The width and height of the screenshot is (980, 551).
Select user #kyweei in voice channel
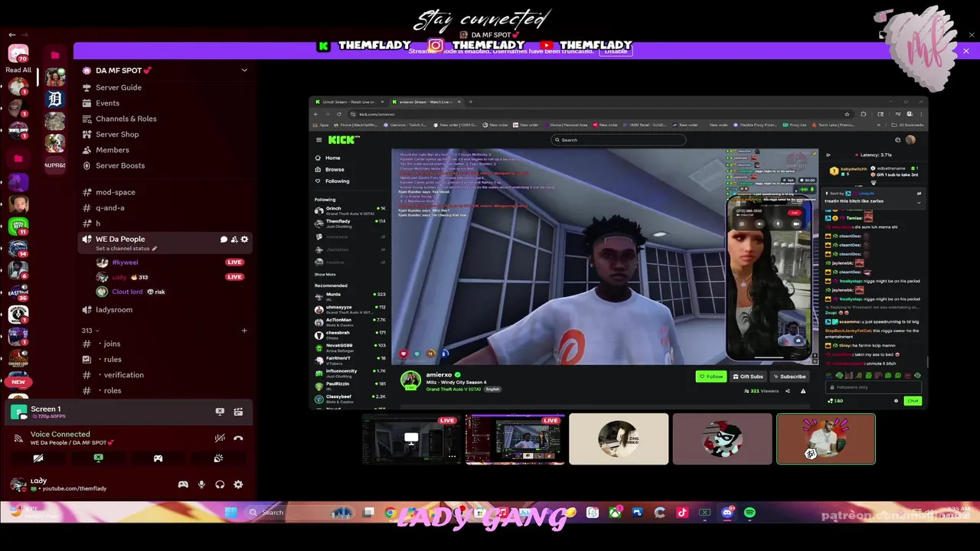coord(125,262)
